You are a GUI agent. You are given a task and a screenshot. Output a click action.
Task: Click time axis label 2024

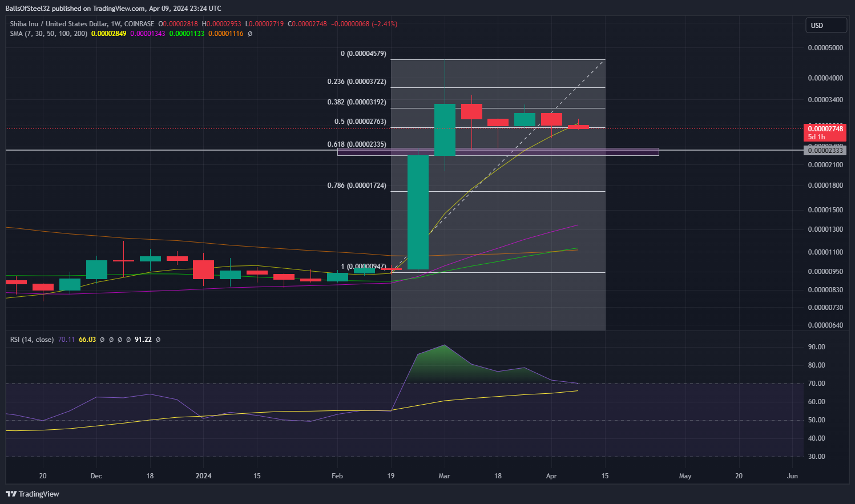tap(203, 476)
